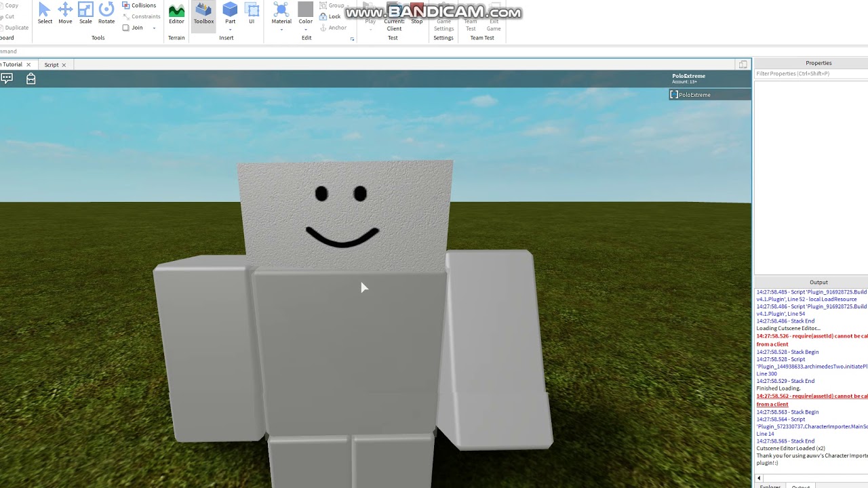This screenshot has height=488, width=868.
Task: Switch to the Rotate tool
Action: (106, 14)
